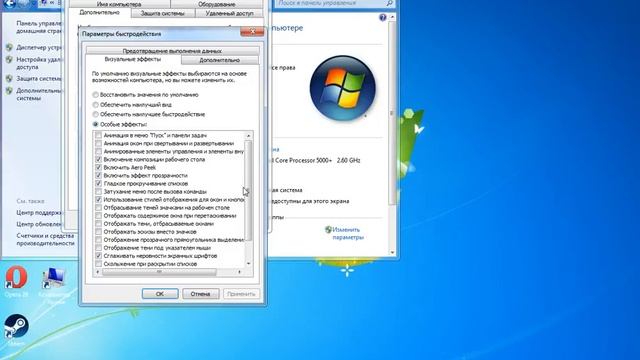The height and width of the screenshot is (360, 640).
Task: Open Панель управления домашняя страница link
Action: (39, 27)
